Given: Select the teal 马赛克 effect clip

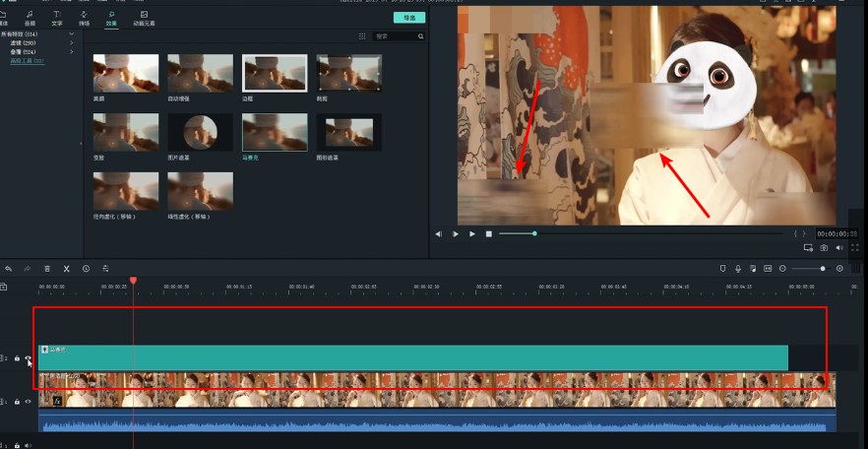Looking at the screenshot, I should [x=413, y=357].
